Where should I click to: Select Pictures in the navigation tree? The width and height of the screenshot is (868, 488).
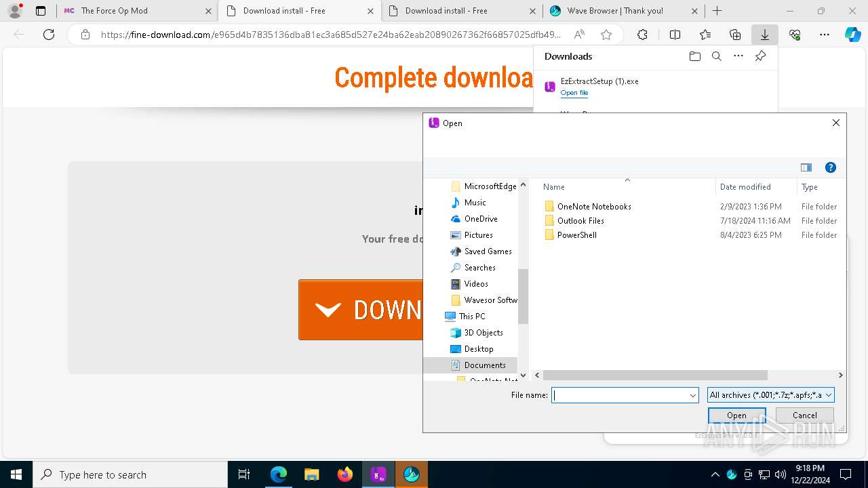(478, 235)
